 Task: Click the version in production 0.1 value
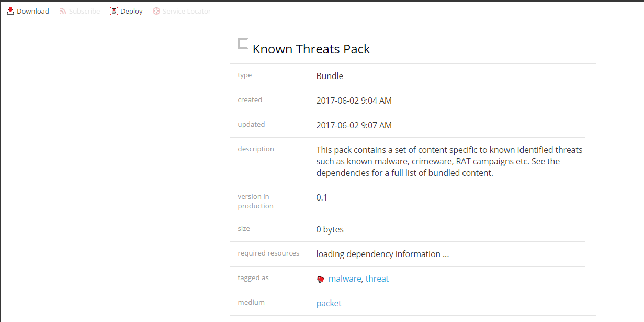[322, 197]
